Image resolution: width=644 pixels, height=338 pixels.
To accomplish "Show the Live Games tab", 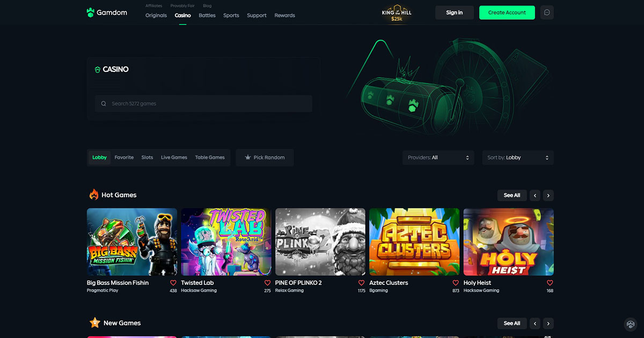I will [x=174, y=158].
